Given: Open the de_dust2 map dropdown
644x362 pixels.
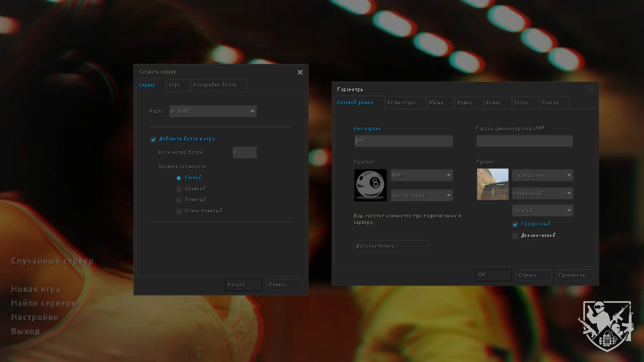Looking at the screenshot, I should tap(213, 111).
